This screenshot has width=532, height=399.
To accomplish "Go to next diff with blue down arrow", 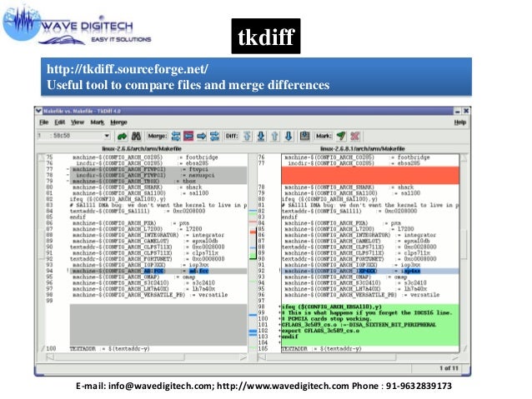I will (x=289, y=137).
